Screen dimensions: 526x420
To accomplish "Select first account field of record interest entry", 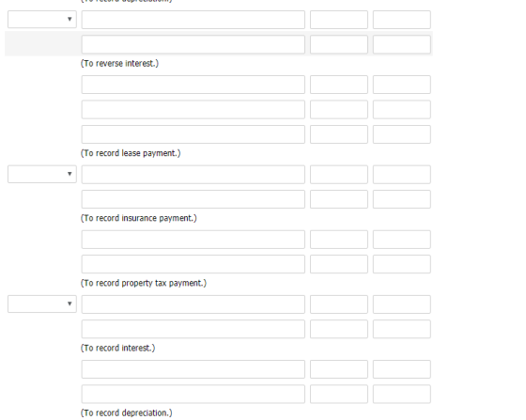I will click(x=193, y=304).
